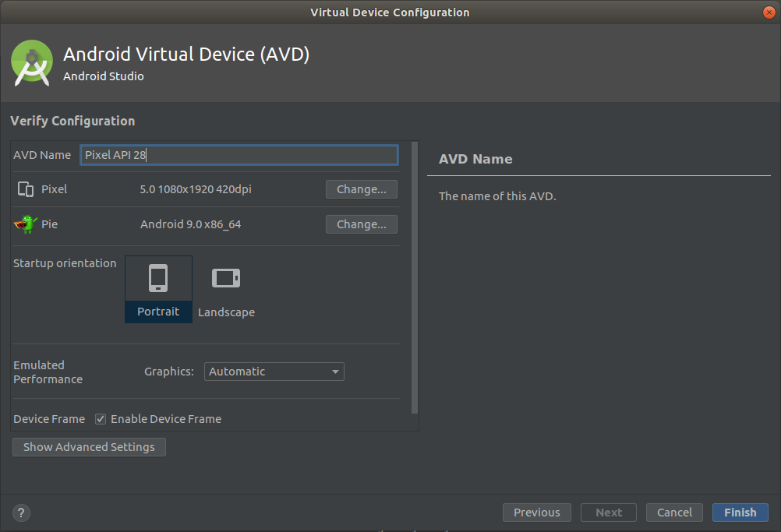Toggle the Enable Device Frame checkbox
This screenshot has height=532, width=781.
[x=101, y=418]
